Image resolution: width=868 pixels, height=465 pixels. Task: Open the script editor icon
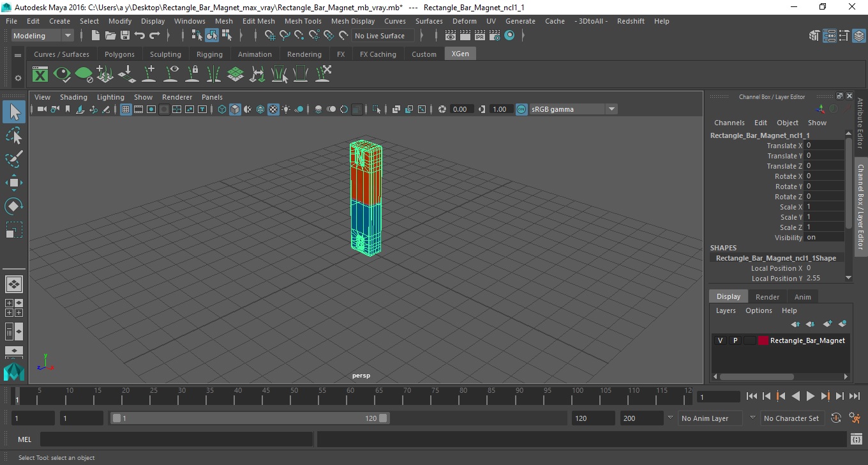(857, 439)
